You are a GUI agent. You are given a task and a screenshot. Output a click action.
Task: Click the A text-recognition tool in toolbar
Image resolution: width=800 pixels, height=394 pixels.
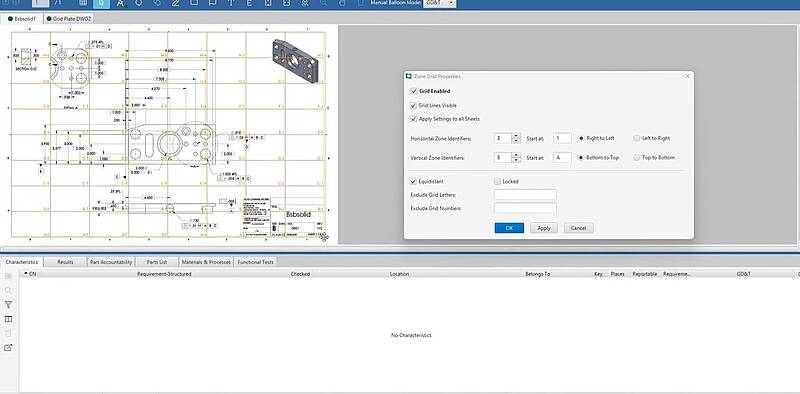tap(120, 4)
